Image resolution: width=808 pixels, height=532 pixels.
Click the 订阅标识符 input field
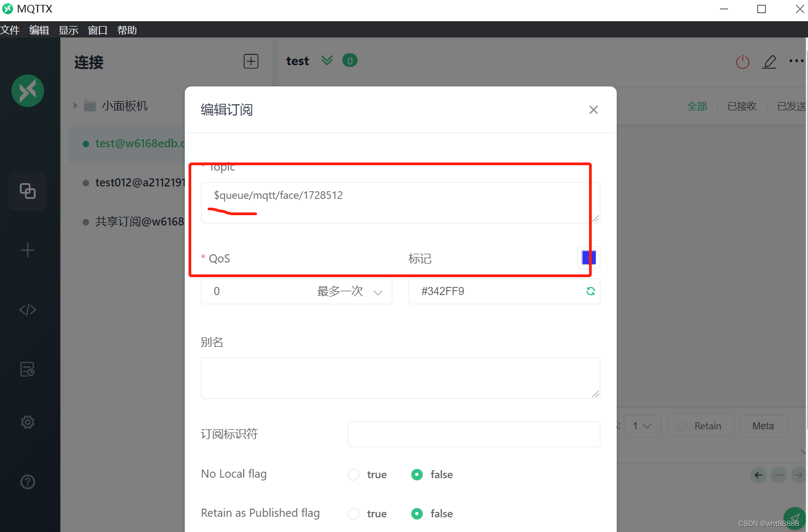474,434
